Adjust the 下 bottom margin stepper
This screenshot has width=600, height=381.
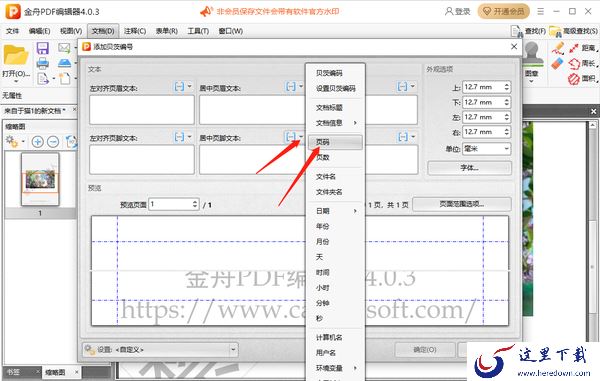507,102
